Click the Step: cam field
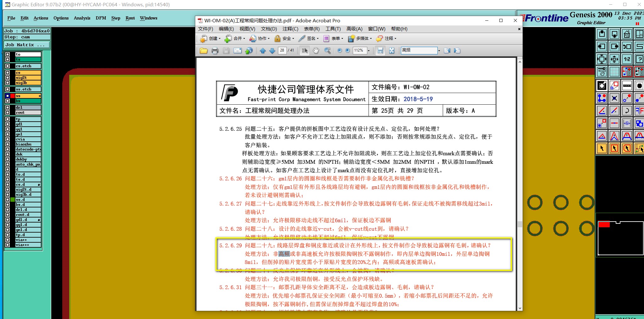644x319 pixels. 27,37
